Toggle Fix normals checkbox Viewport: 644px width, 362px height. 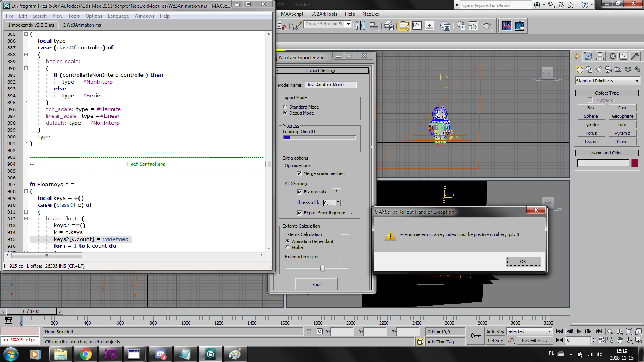(299, 192)
